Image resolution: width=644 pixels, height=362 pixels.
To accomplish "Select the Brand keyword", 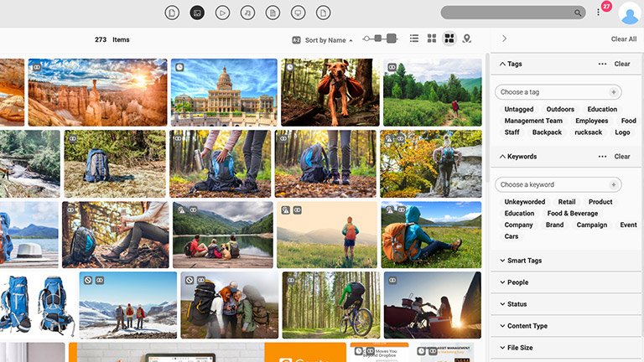I will 554,225.
